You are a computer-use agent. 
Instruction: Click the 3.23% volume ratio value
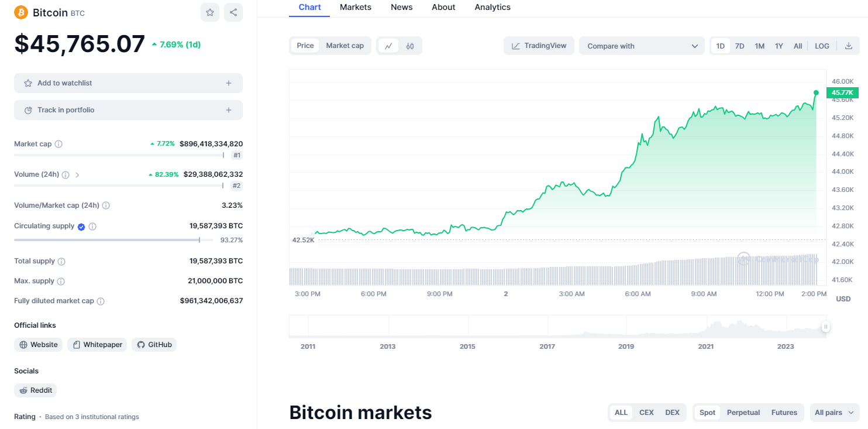(232, 205)
